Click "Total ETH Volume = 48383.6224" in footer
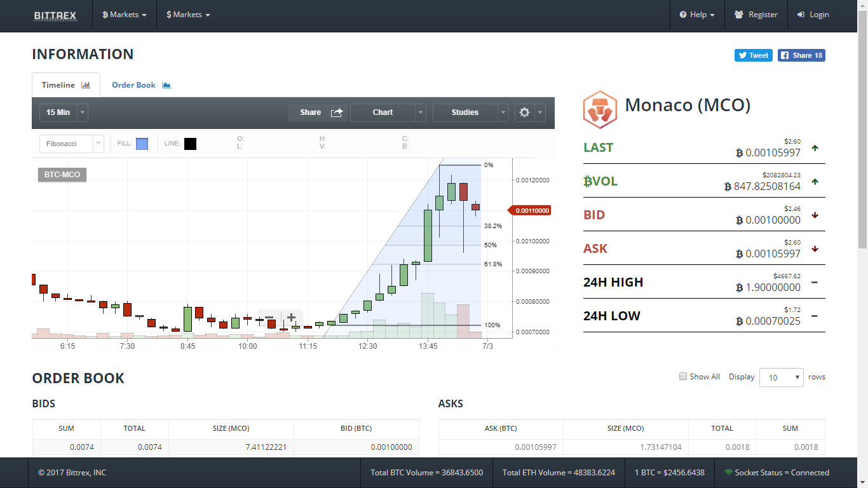 [x=559, y=473]
